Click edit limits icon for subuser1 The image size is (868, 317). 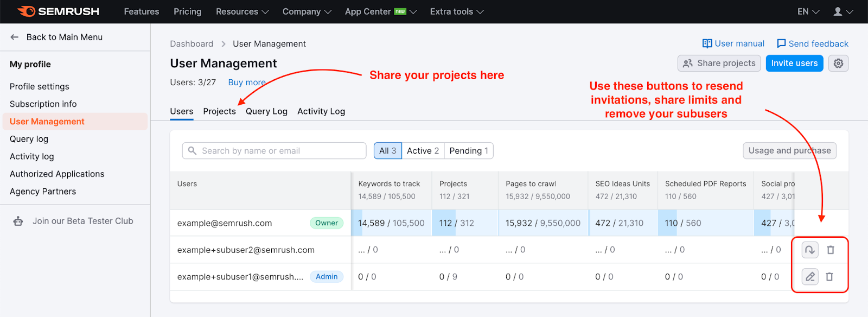[x=810, y=277]
